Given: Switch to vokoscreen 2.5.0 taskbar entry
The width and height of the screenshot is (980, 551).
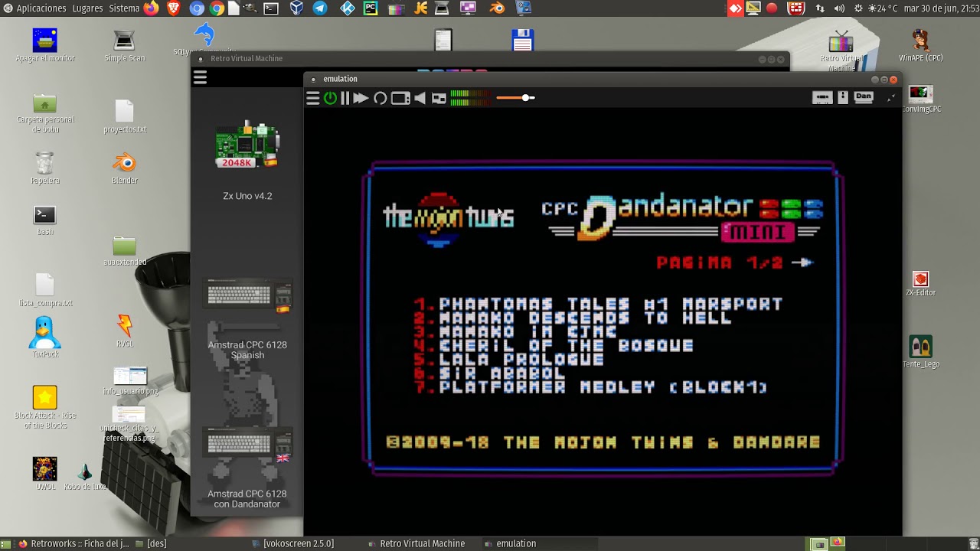Looking at the screenshot, I should tap(292, 543).
